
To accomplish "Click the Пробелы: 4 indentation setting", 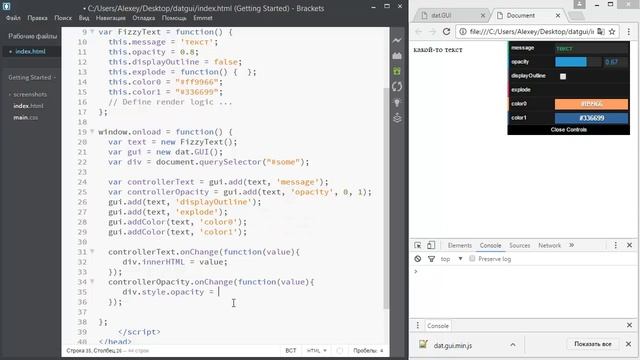I will tap(368, 351).
